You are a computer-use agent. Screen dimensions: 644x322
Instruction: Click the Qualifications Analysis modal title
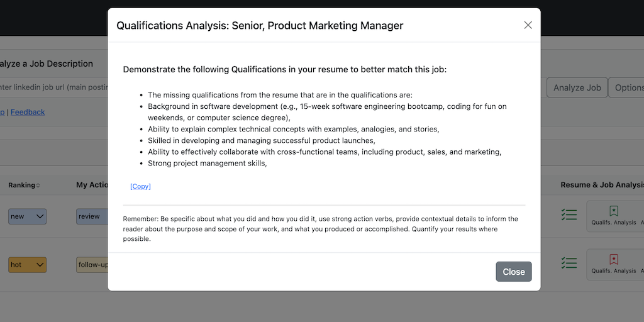tap(260, 26)
